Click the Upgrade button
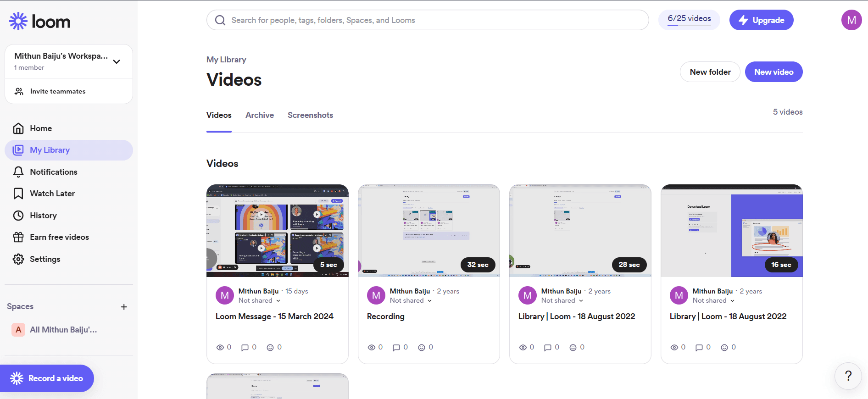This screenshot has width=868, height=399. 761,20
